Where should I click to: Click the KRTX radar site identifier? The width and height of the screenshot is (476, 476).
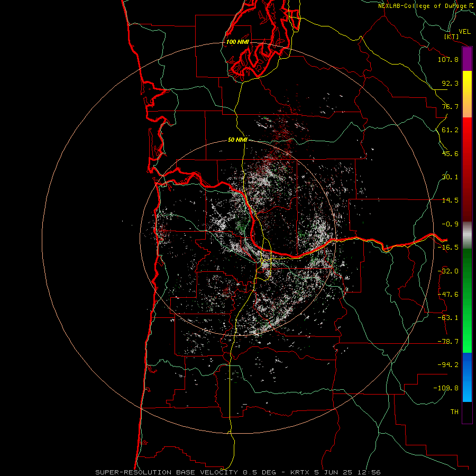pos(300,472)
